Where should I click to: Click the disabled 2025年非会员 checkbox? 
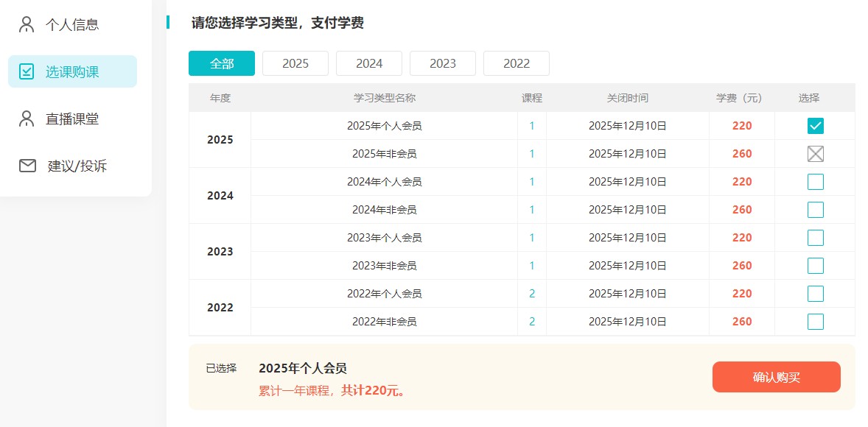pyautogui.click(x=815, y=154)
